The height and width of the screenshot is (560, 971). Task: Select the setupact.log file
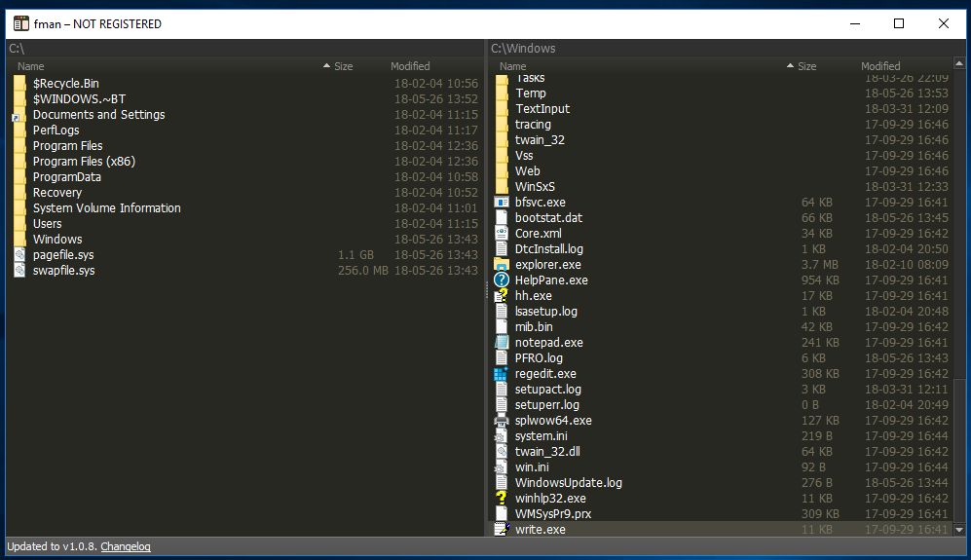(x=722, y=389)
